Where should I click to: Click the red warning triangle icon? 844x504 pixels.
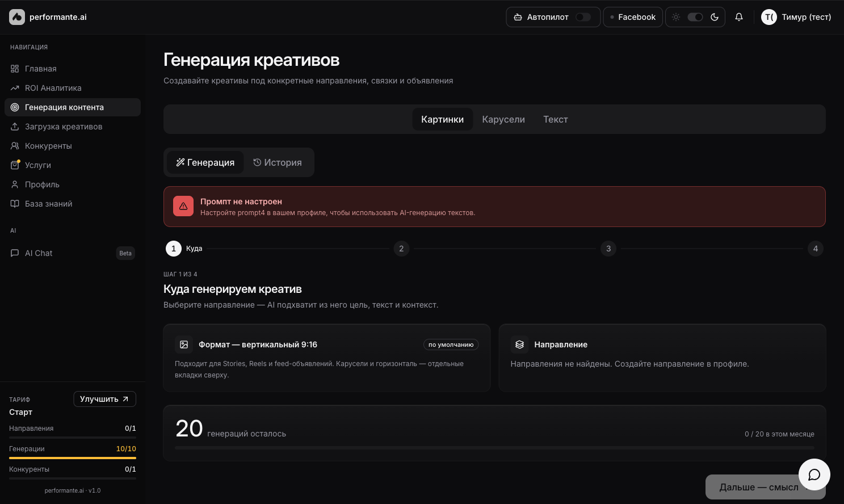pyautogui.click(x=183, y=207)
